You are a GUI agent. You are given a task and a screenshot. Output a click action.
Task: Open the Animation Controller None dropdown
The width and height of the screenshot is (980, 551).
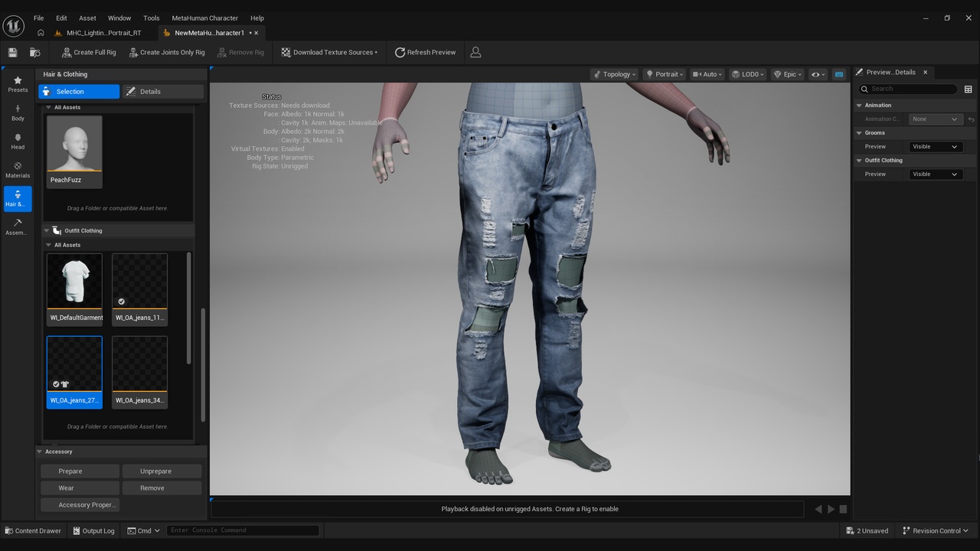point(934,119)
